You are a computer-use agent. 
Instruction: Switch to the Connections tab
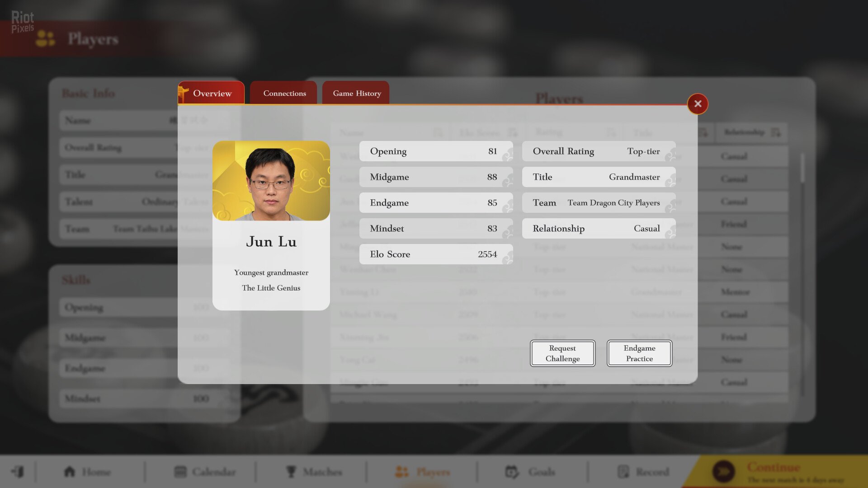point(284,93)
